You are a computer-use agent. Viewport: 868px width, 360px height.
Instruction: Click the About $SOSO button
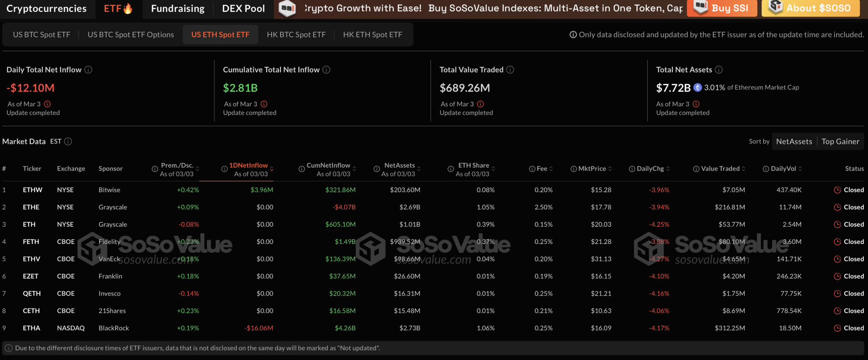click(x=810, y=8)
